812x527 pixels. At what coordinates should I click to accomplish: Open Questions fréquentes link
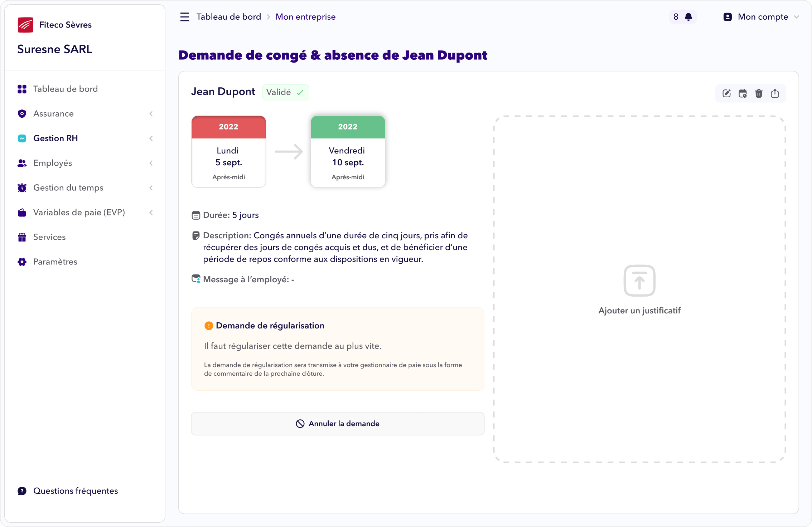[75, 491]
